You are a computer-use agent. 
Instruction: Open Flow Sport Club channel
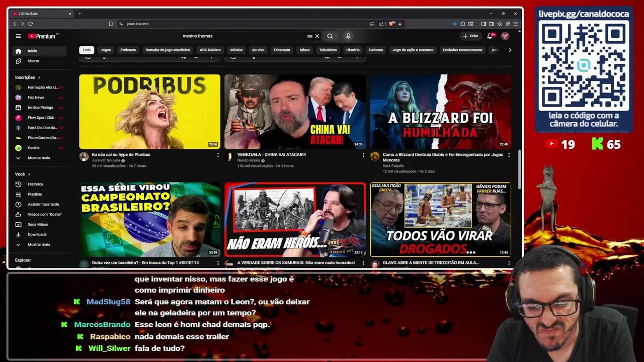[x=39, y=118]
